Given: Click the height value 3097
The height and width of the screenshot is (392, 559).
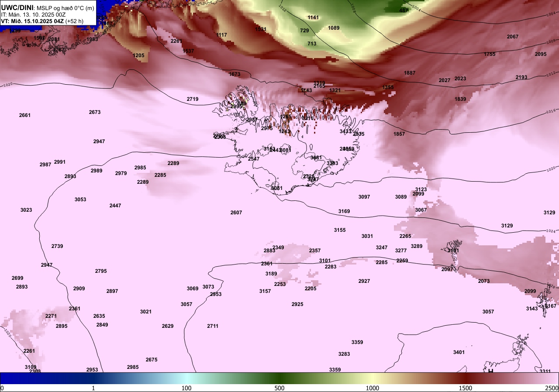Looking at the screenshot, I should [364, 197].
